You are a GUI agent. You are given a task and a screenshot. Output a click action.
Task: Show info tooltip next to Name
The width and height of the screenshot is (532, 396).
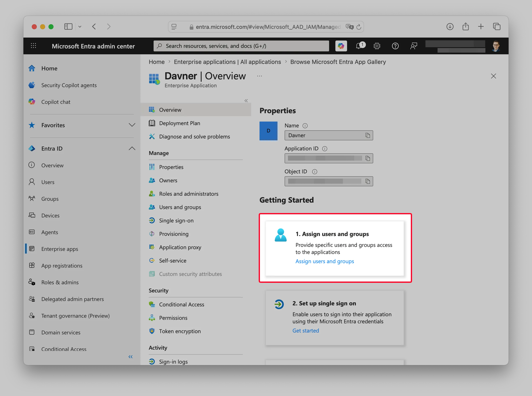305,126
